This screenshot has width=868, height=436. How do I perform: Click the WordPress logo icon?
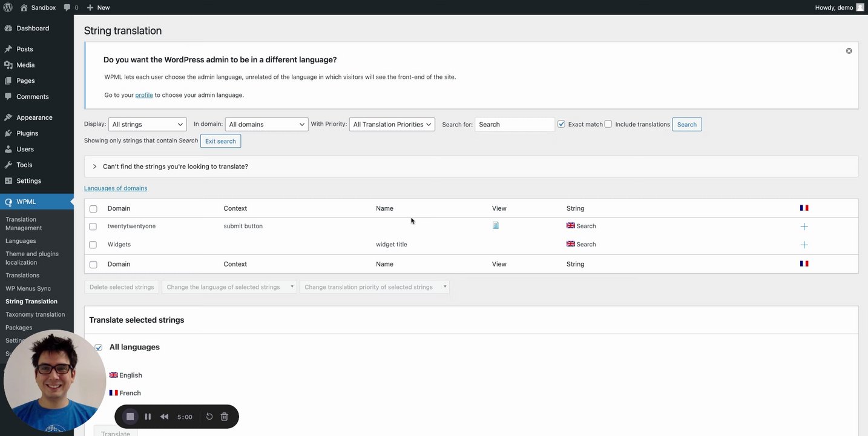click(x=8, y=7)
